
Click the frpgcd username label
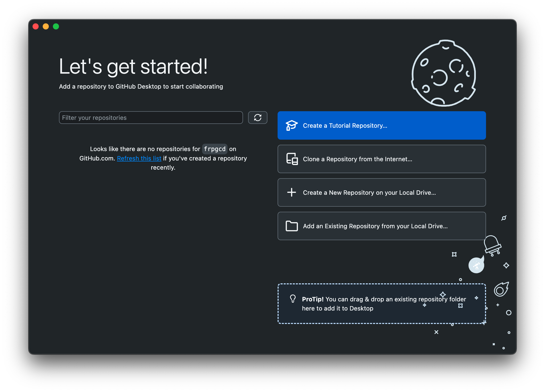215,149
